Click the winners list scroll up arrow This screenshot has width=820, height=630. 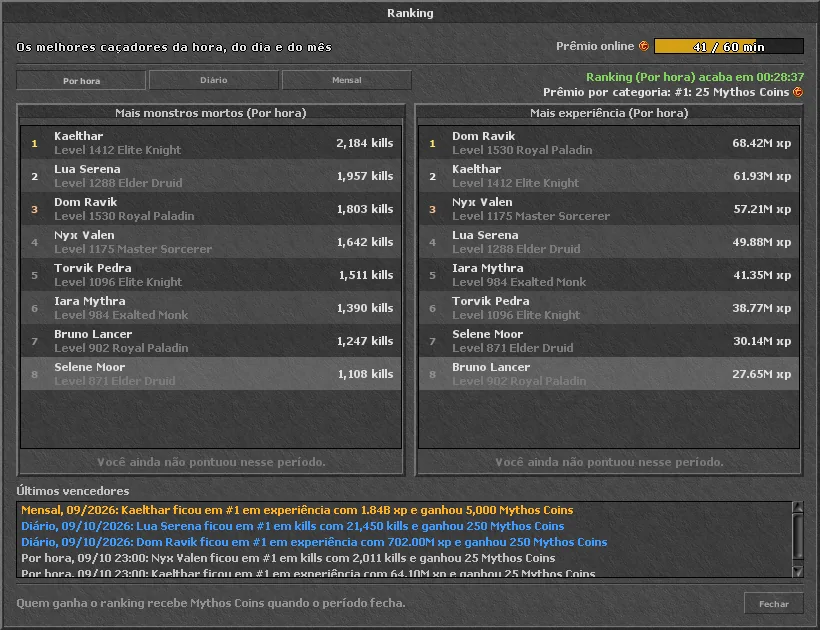coord(798,507)
